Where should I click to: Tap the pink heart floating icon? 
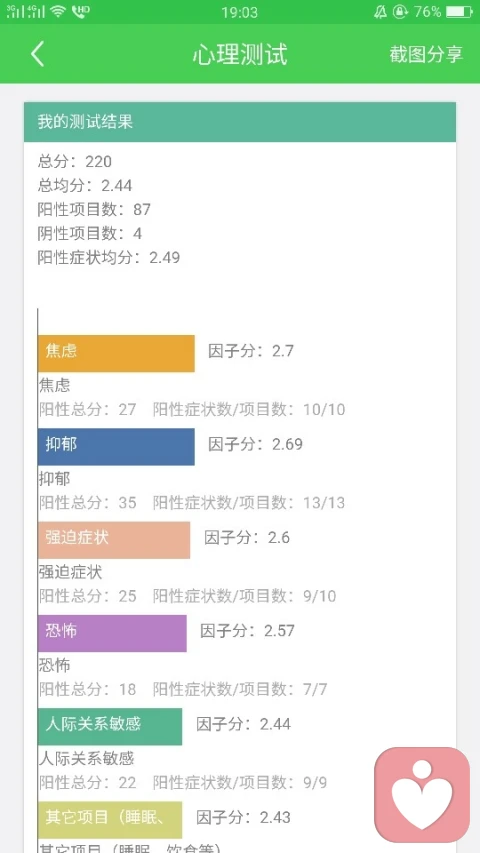click(x=422, y=794)
